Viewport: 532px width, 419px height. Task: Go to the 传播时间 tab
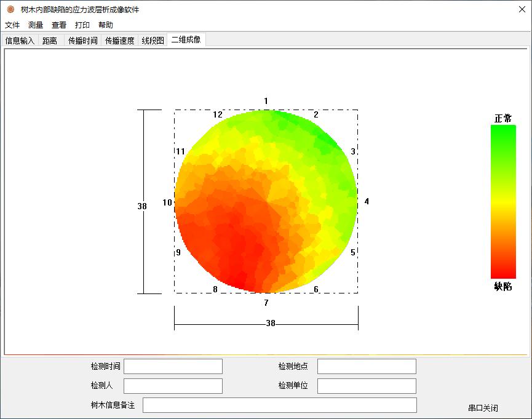(x=82, y=41)
